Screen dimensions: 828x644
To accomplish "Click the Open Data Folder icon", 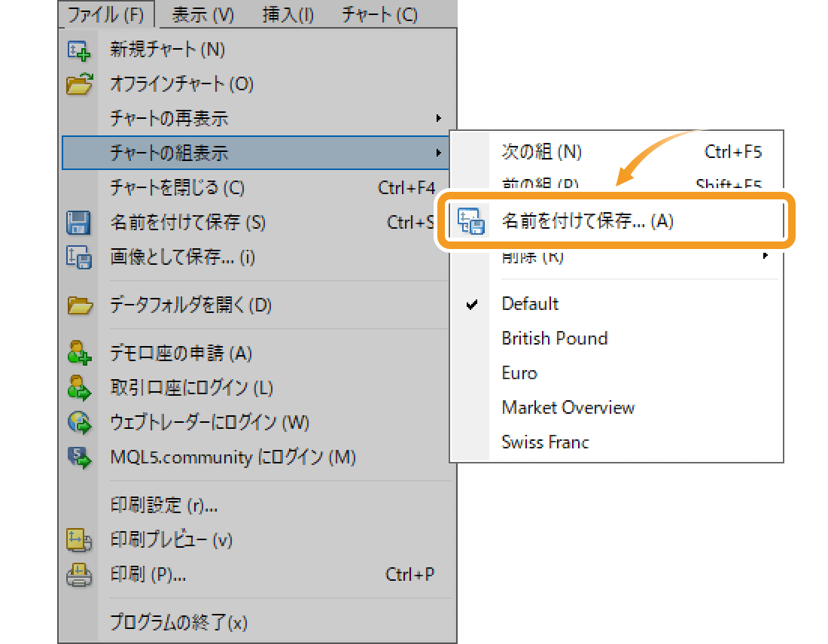I will click(x=80, y=305).
